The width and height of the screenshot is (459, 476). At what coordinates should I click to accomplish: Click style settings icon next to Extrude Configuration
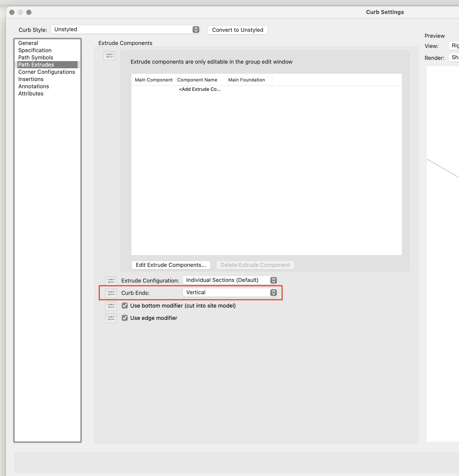click(111, 280)
